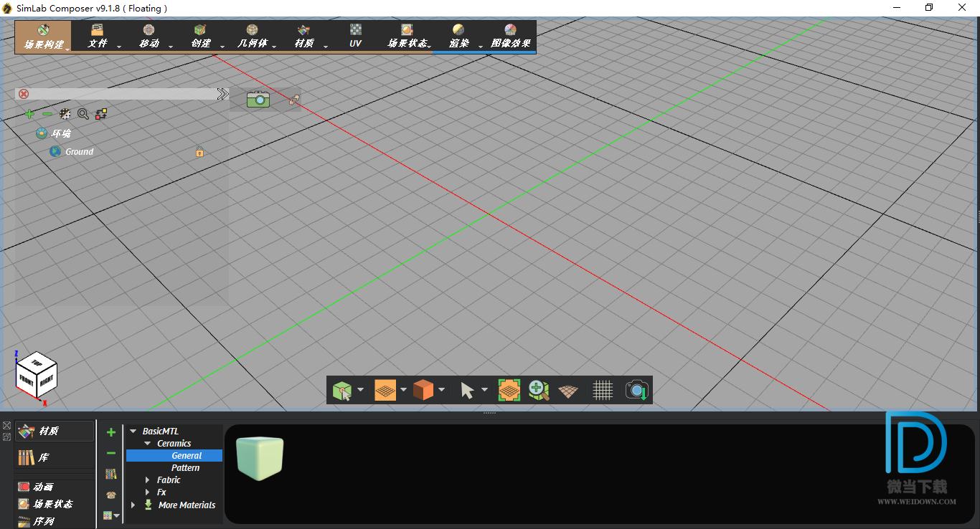Open the 文件 file menu
Viewport: 980px width, 529px height.
point(98,37)
